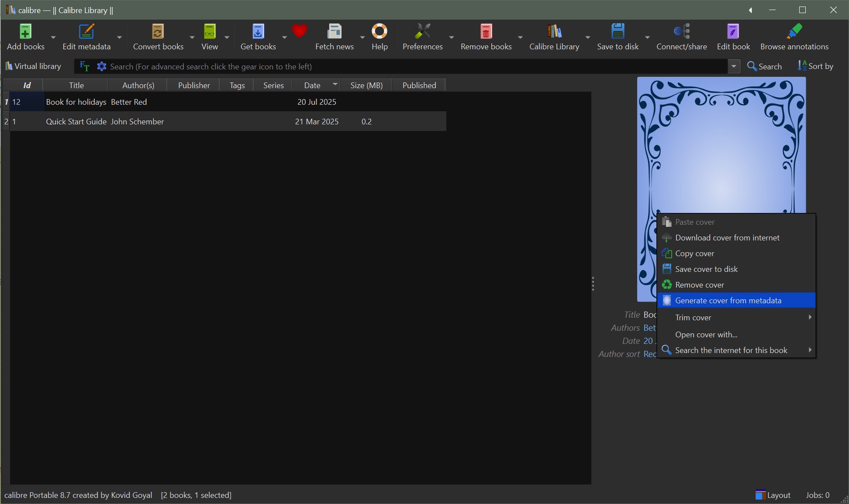
Task: Toggle full text search FT icon
Action: (x=84, y=66)
